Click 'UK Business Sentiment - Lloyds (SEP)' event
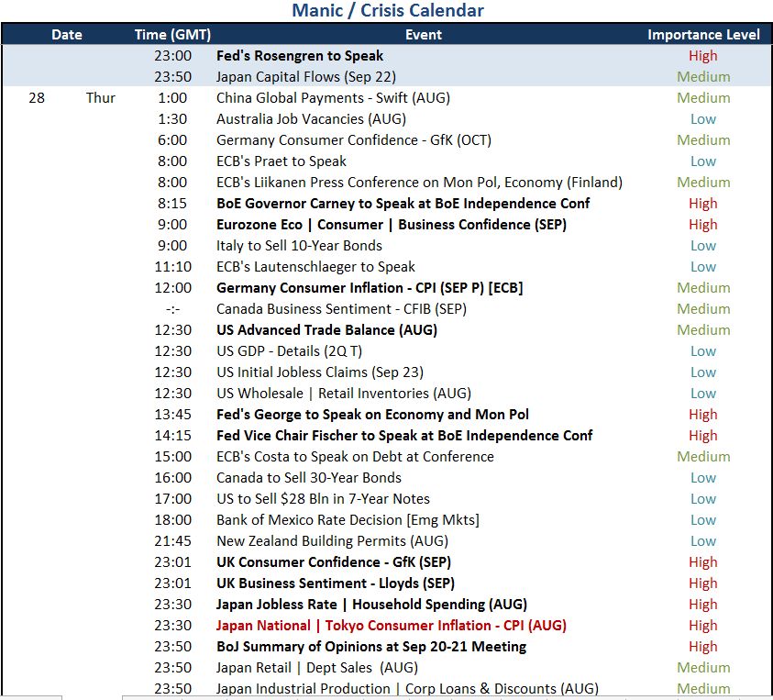The width and height of the screenshot is (773, 700). [x=336, y=583]
